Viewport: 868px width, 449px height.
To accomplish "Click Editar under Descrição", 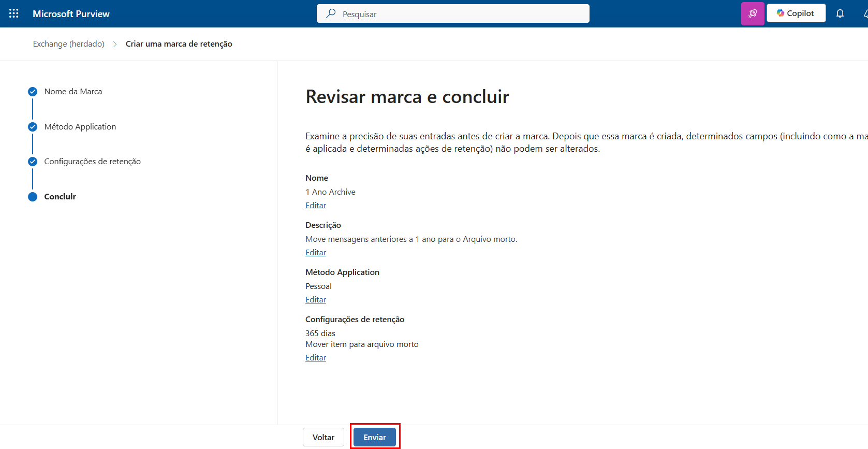I will tap(316, 253).
